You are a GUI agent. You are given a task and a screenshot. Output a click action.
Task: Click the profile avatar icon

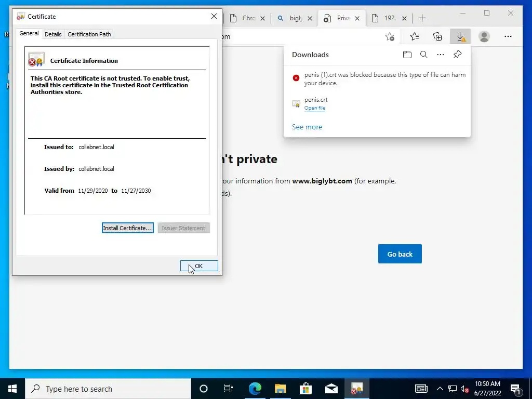(484, 36)
